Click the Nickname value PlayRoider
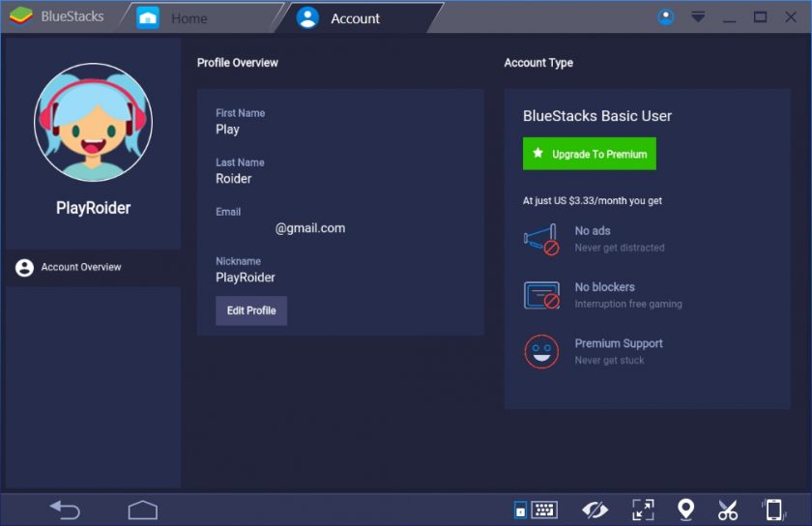812x526 pixels. click(x=246, y=278)
